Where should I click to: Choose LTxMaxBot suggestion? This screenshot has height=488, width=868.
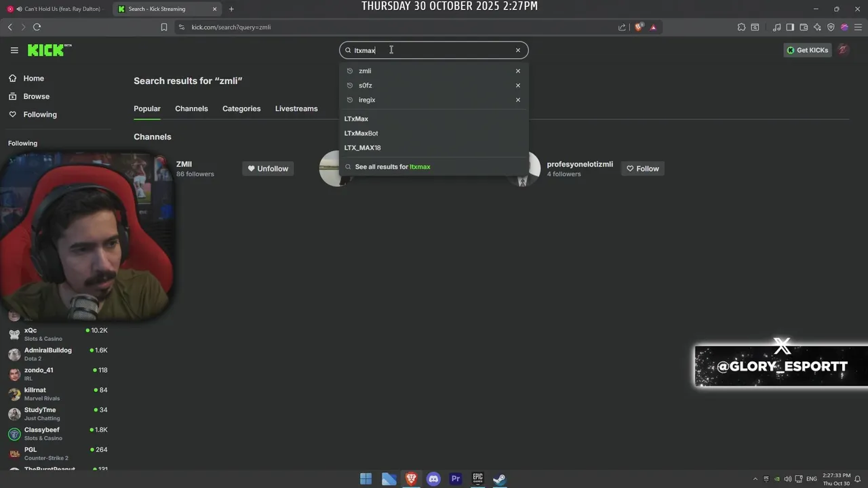pyautogui.click(x=361, y=134)
